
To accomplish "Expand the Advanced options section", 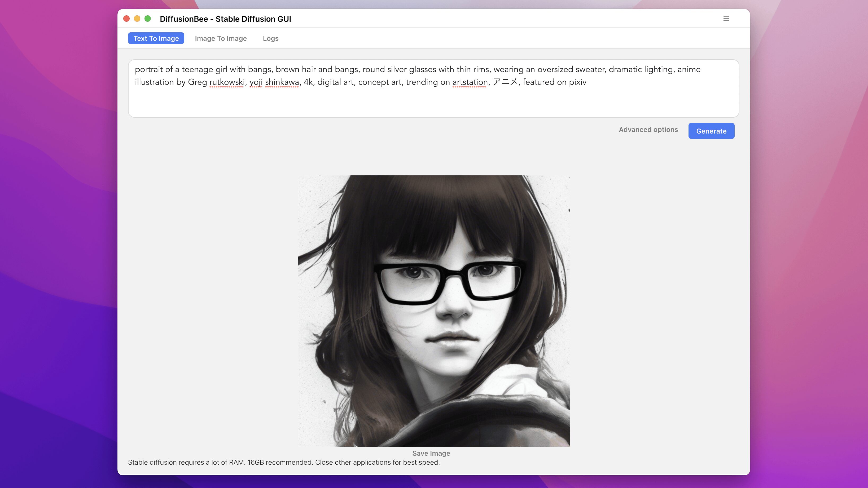I will (x=648, y=130).
